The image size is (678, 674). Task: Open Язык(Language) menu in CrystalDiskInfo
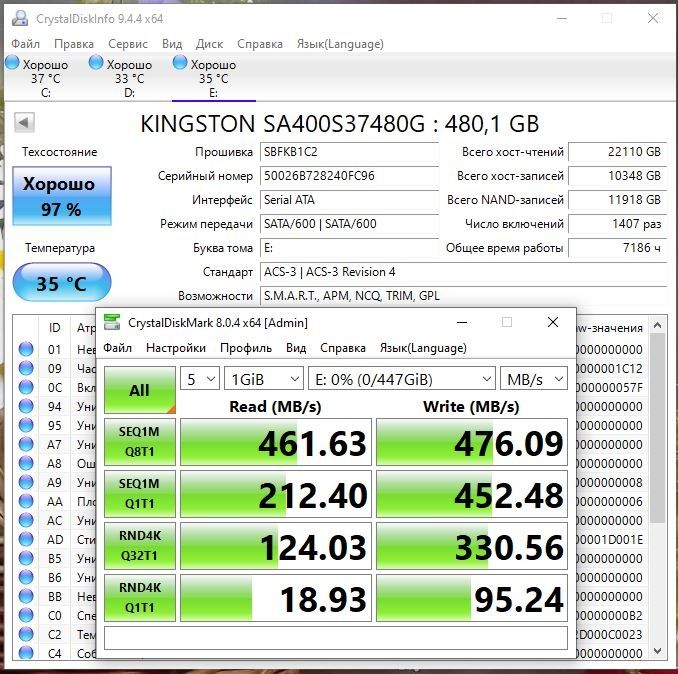340,44
